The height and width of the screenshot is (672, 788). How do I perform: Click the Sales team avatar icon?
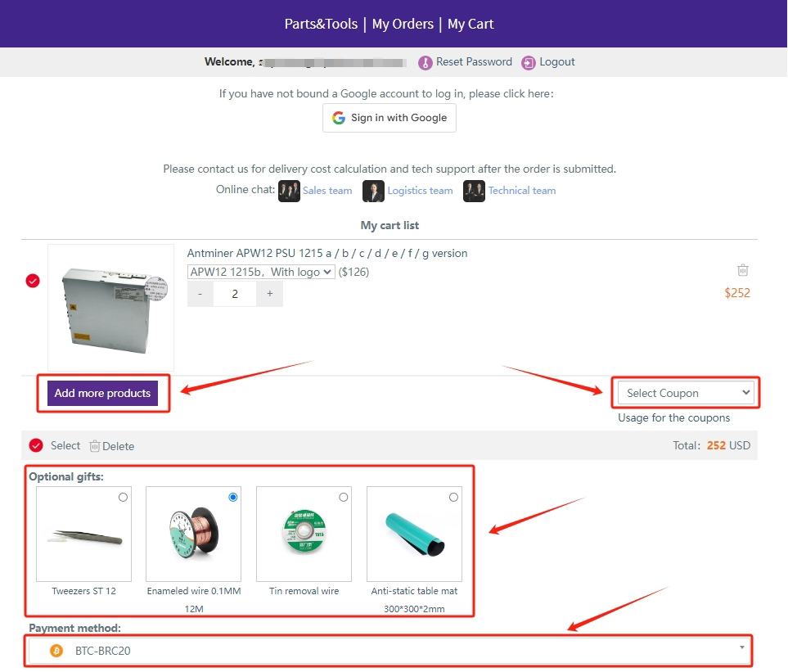[x=289, y=191]
